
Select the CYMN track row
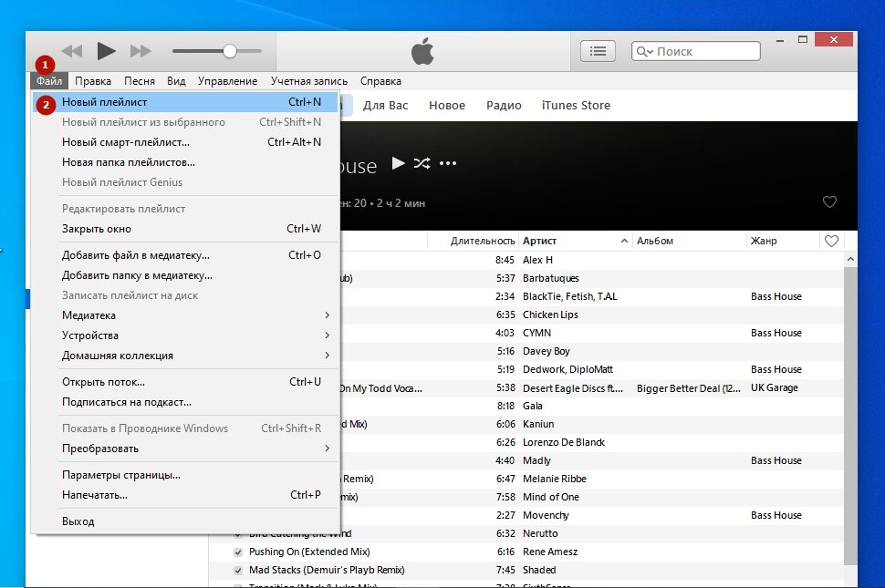(x=592, y=333)
